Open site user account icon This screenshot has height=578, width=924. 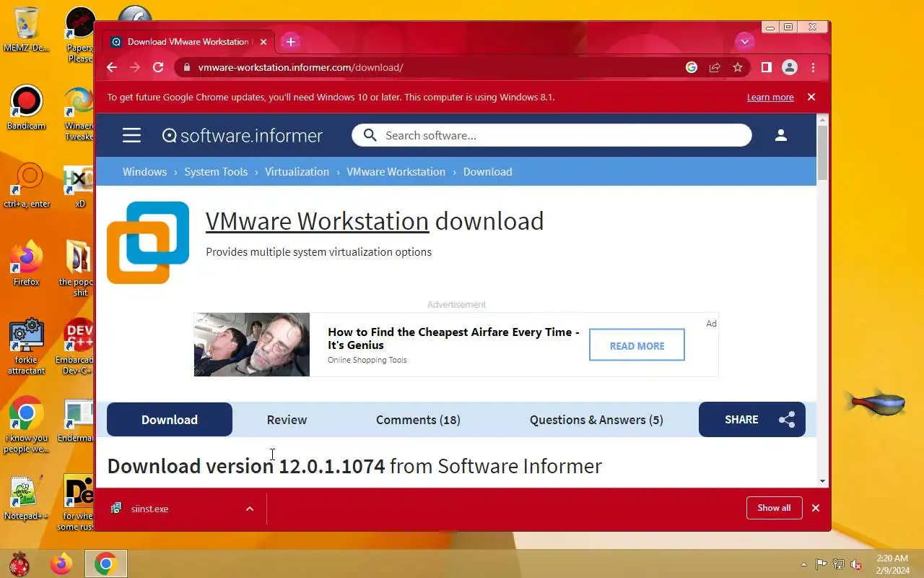pos(781,135)
